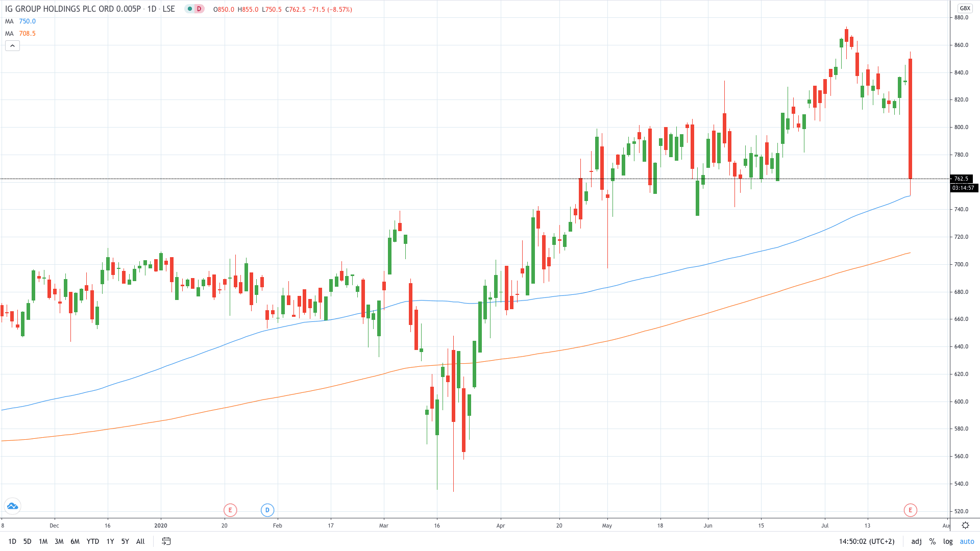980x551 pixels.
Task: Click the chart settings gear icon
Action: (x=965, y=525)
